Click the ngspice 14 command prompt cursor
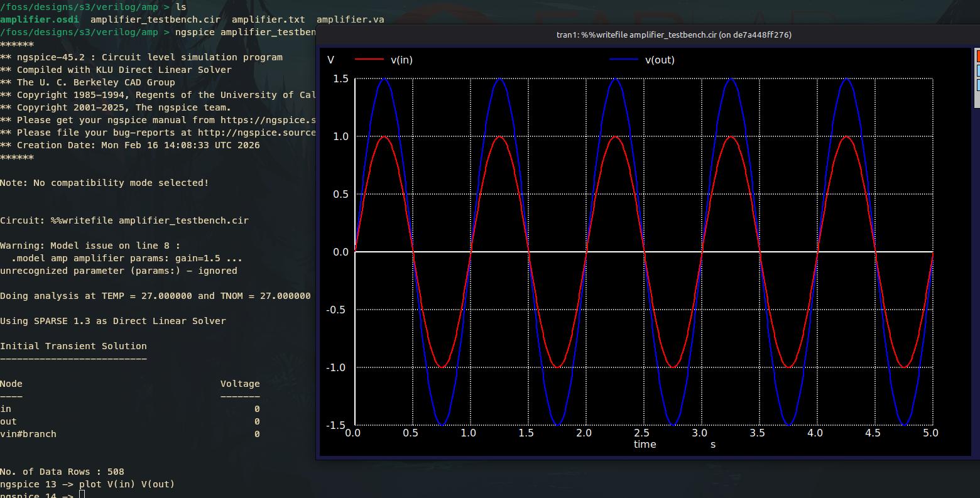980x498 pixels. pos(82,495)
